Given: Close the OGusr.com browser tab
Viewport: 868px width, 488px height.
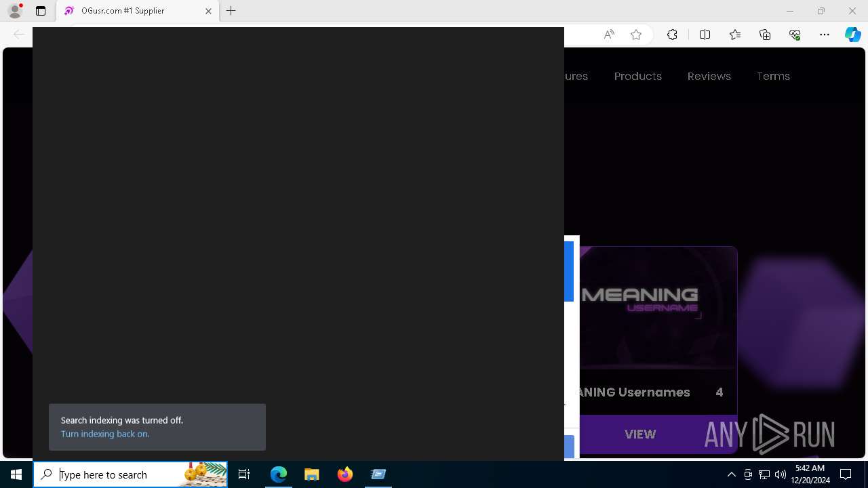Looking at the screenshot, I should tap(208, 11).
